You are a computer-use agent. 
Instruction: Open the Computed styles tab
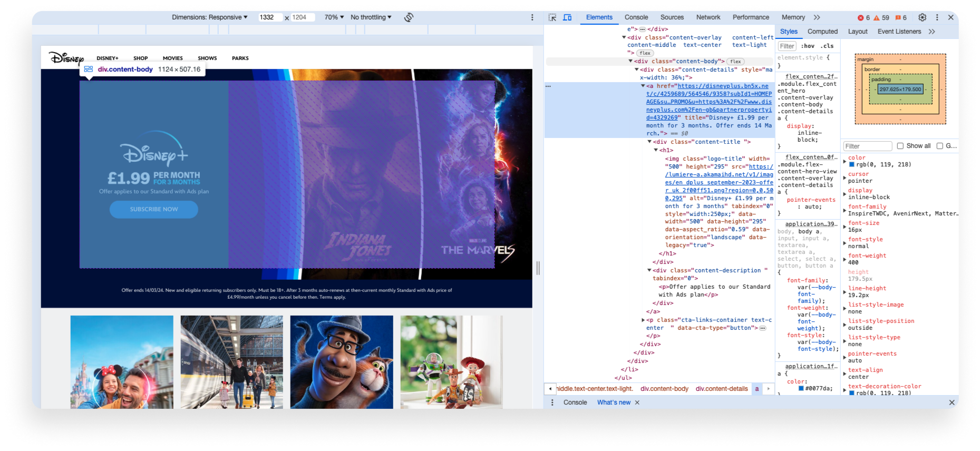coord(822,32)
